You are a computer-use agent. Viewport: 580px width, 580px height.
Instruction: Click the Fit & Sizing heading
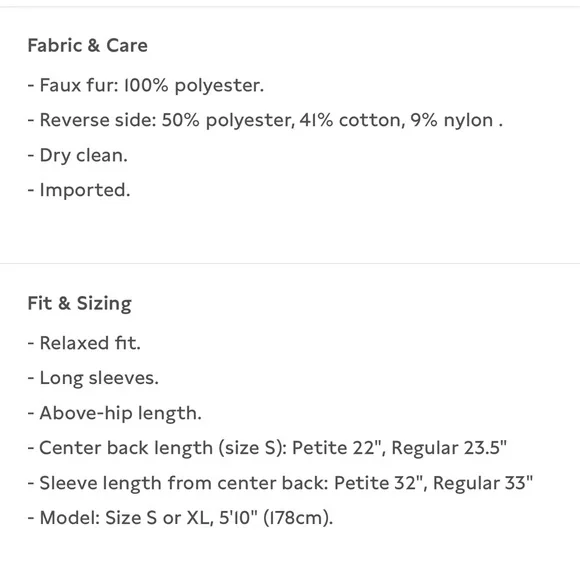(80, 303)
